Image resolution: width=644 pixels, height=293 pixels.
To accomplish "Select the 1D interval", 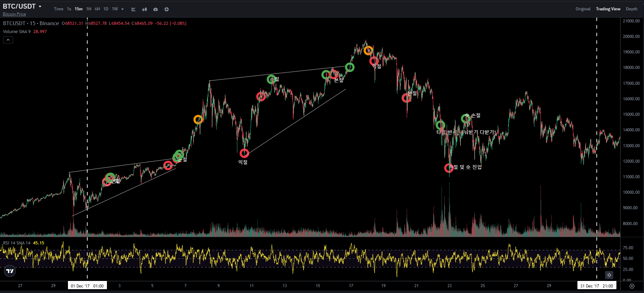I will (x=106, y=9).
